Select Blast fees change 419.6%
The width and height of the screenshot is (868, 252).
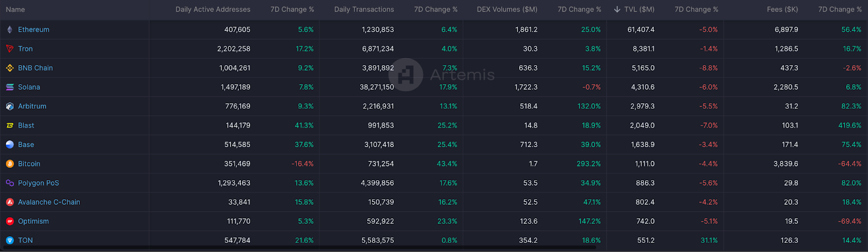tap(850, 125)
